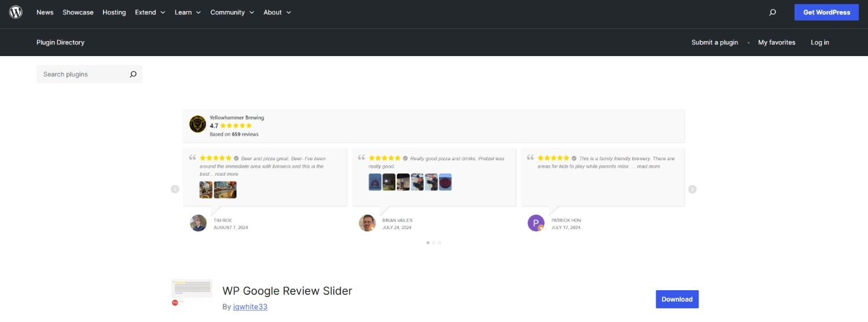Click the Yellowhammer Brewing name text
The image size is (868, 322).
(237, 117)
